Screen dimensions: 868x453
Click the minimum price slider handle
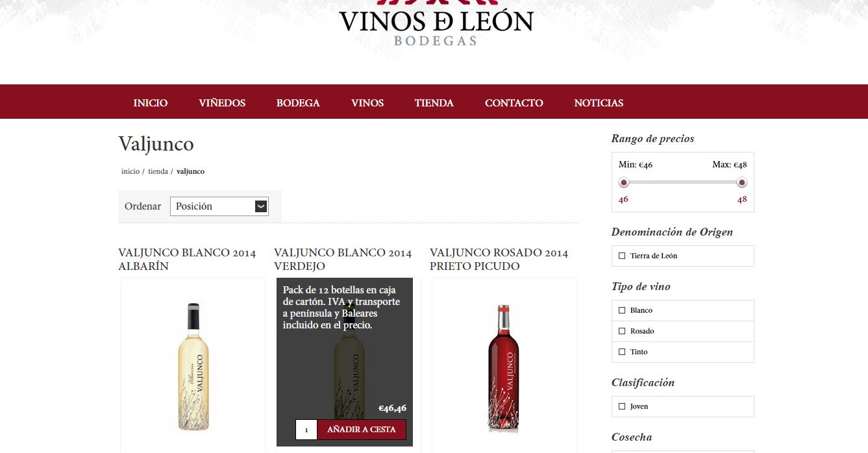coord(624,182)
